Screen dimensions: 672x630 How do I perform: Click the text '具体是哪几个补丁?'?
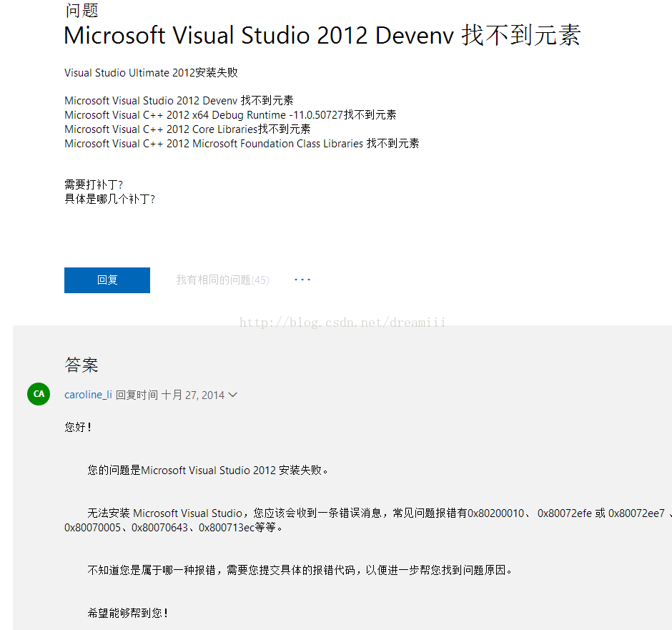coord(109,199)
